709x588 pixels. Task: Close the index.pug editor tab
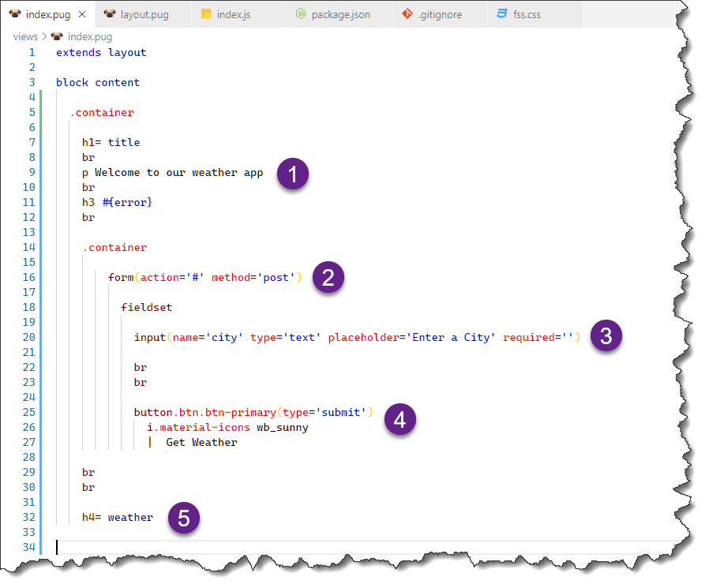[x=82, y=14]
